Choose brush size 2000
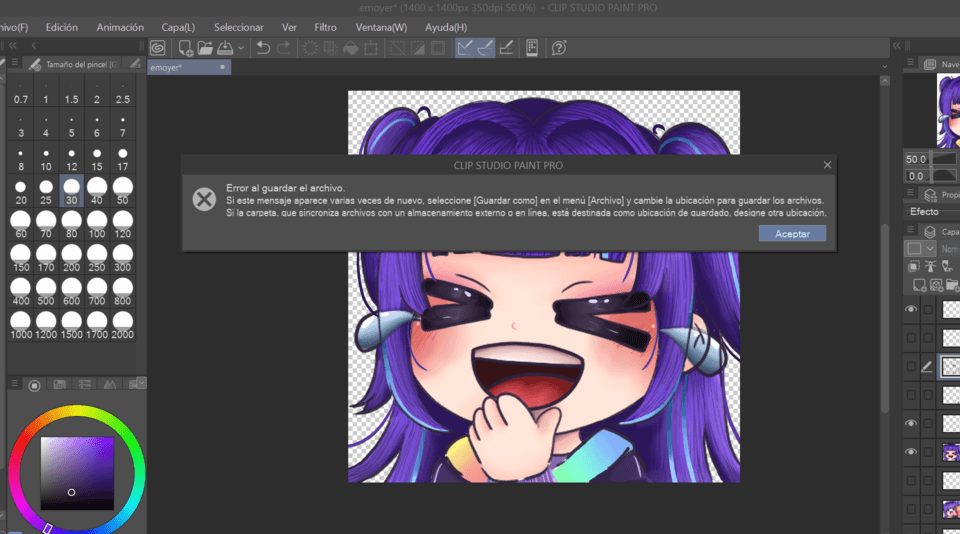The width and height of the screenshot is (960, 534). (122, 325)
